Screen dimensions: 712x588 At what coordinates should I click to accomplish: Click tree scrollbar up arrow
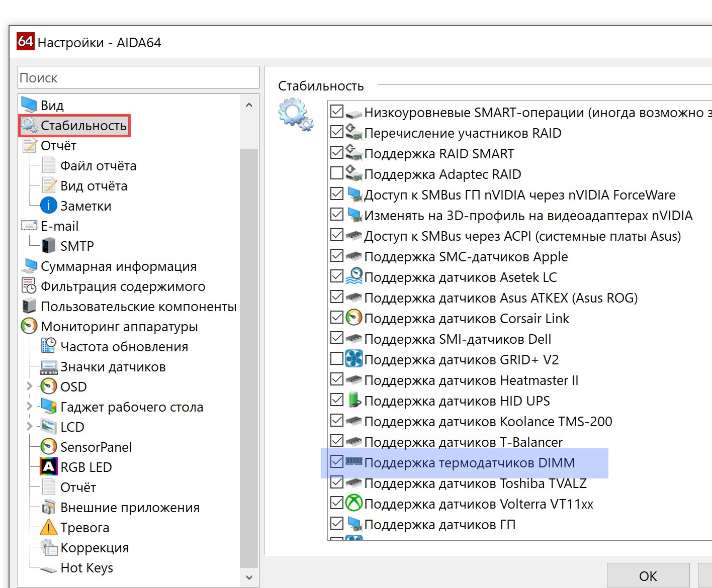[x=249, y=105]
